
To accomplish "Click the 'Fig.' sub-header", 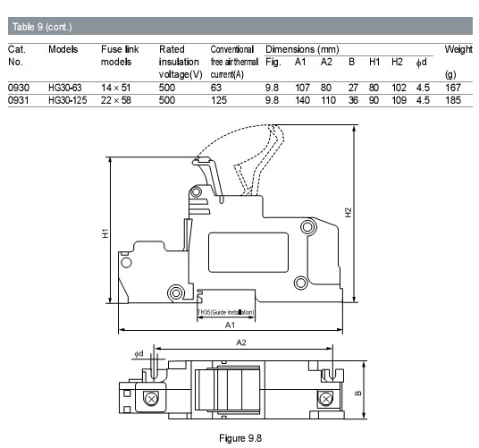I will 273,62.
